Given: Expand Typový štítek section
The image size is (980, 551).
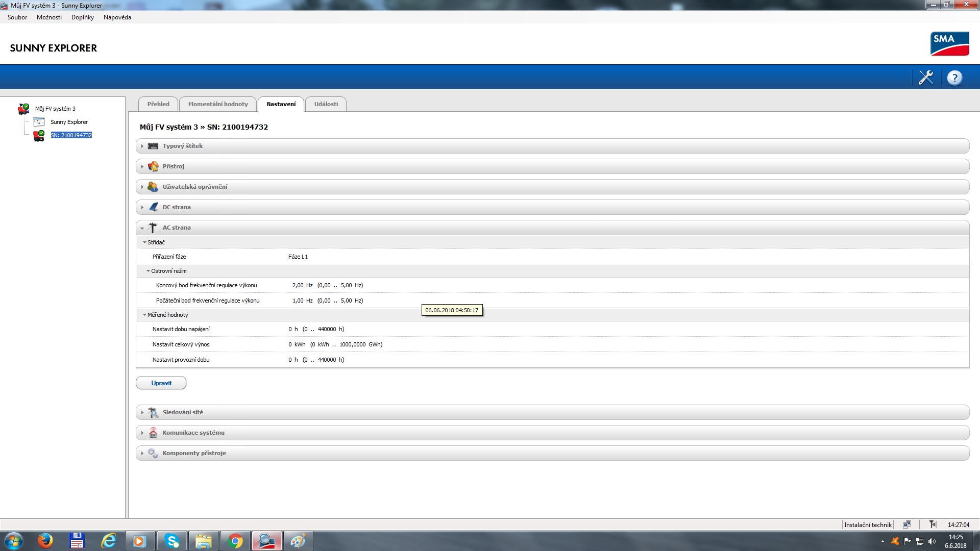Looking at the screenshot, I should [x=182, y=146].
